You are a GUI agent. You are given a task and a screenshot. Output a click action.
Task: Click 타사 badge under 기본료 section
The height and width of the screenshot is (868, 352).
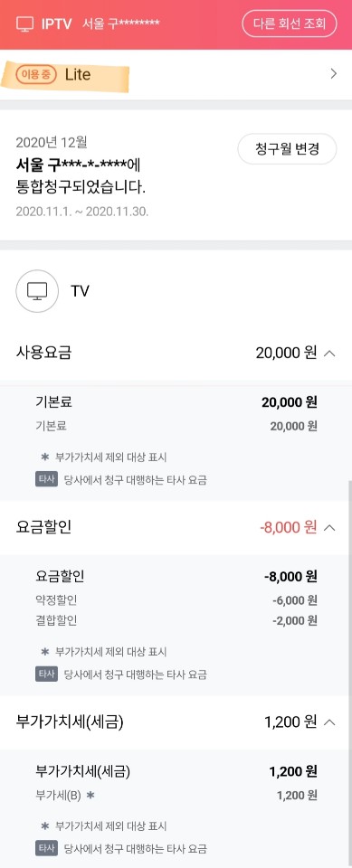[46, 479]
